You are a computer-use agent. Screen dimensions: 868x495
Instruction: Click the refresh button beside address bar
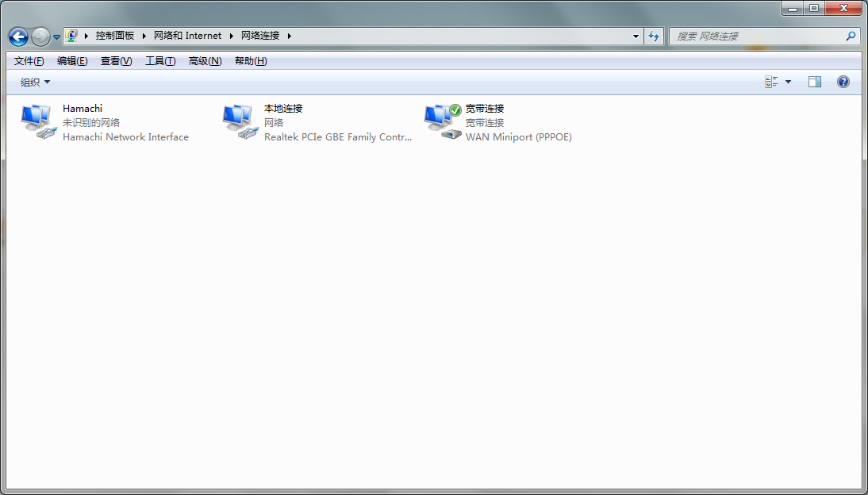pos(654,36)
